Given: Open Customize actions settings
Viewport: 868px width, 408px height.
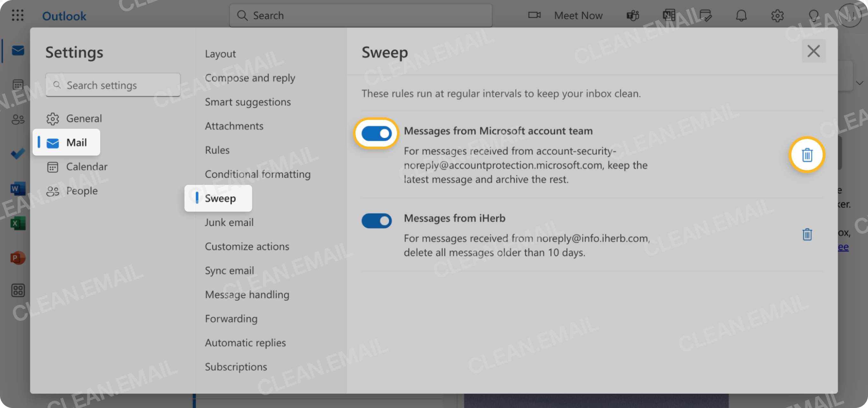Looking at the screenshot, I should (247, 246).
